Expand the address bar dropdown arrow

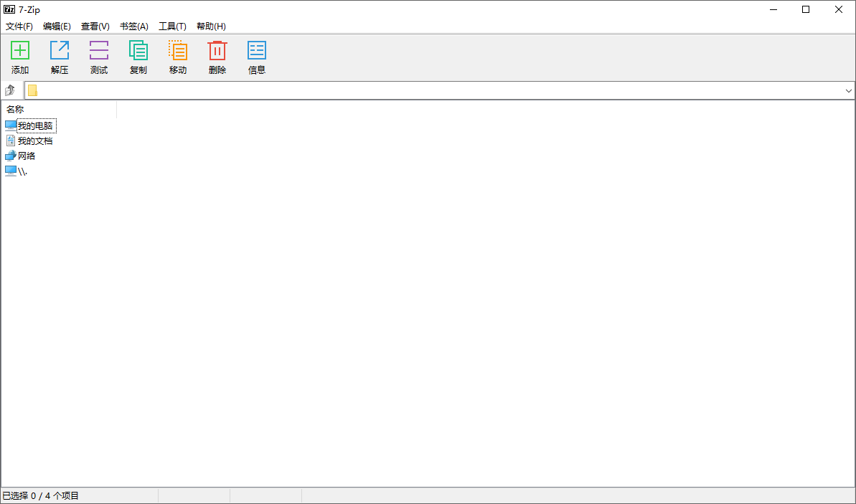(x=848, y=91)
